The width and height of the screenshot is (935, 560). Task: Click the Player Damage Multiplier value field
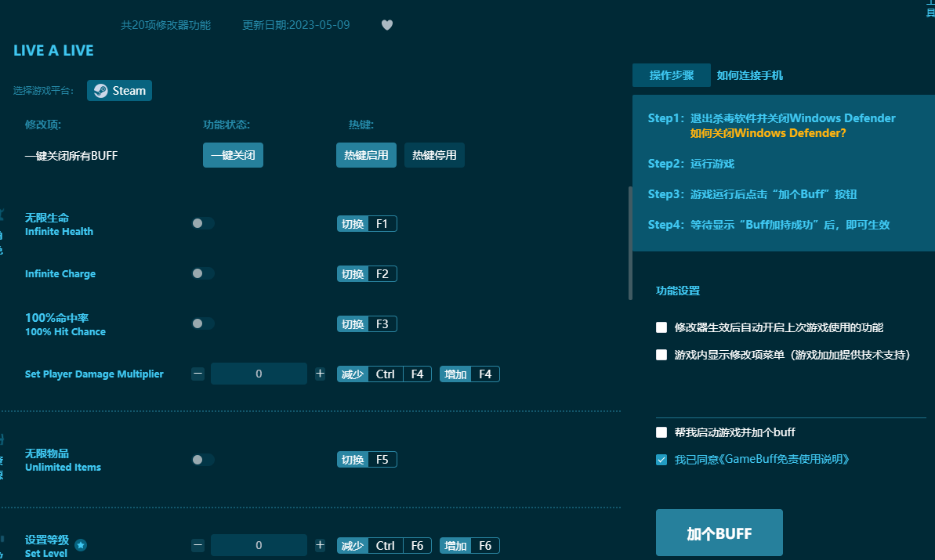(x=259, y=374)
